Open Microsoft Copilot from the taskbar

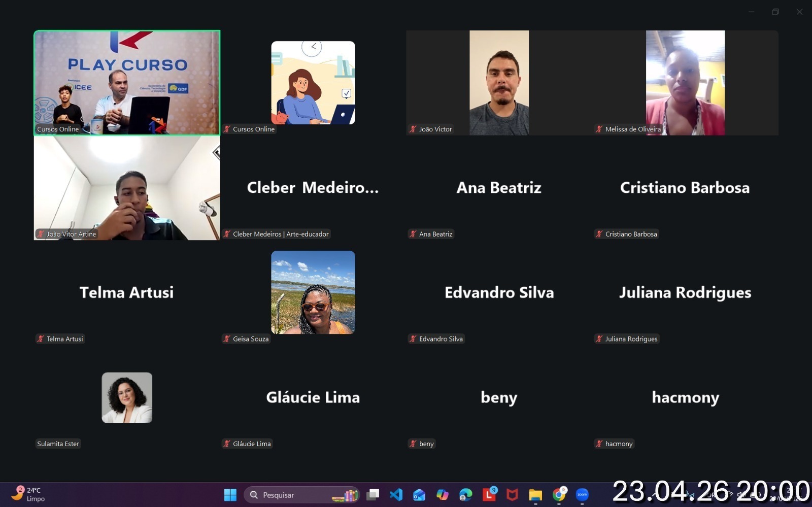(443, 495)
